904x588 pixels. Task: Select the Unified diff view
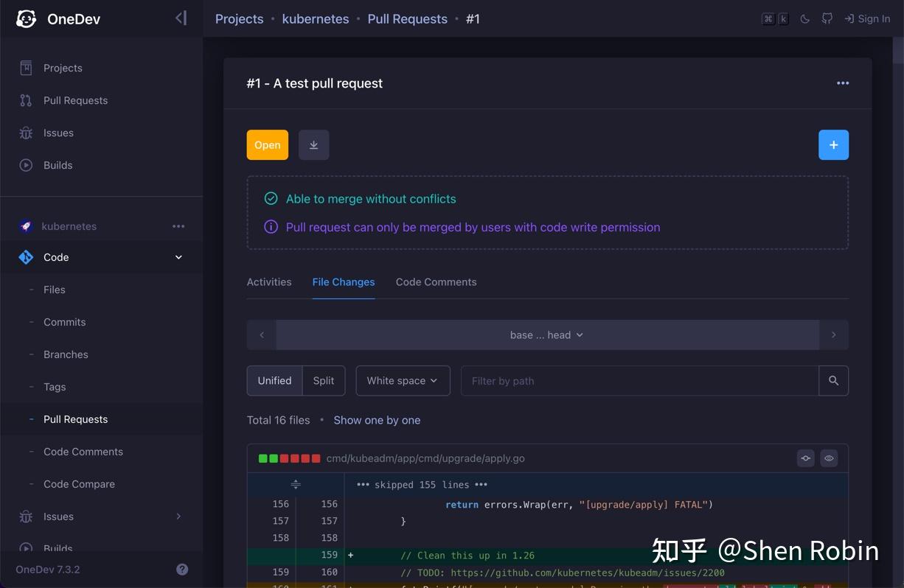pos(274,380)
